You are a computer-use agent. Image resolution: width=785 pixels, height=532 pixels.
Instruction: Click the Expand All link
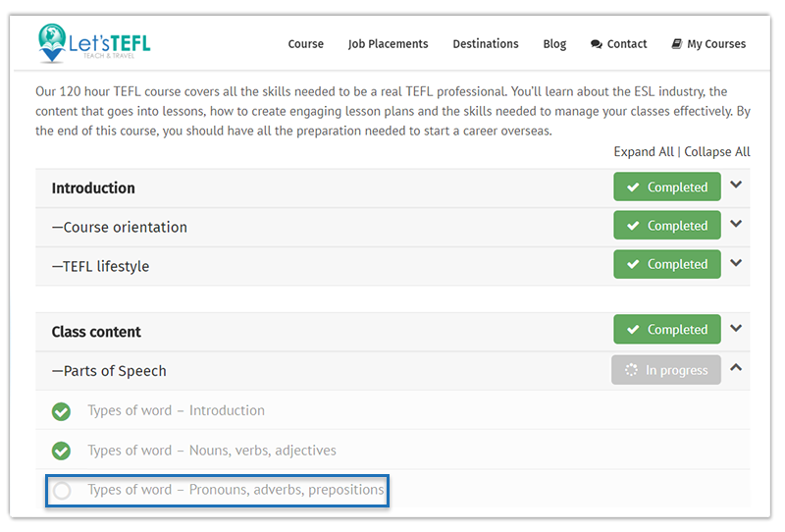click(644, 152)
